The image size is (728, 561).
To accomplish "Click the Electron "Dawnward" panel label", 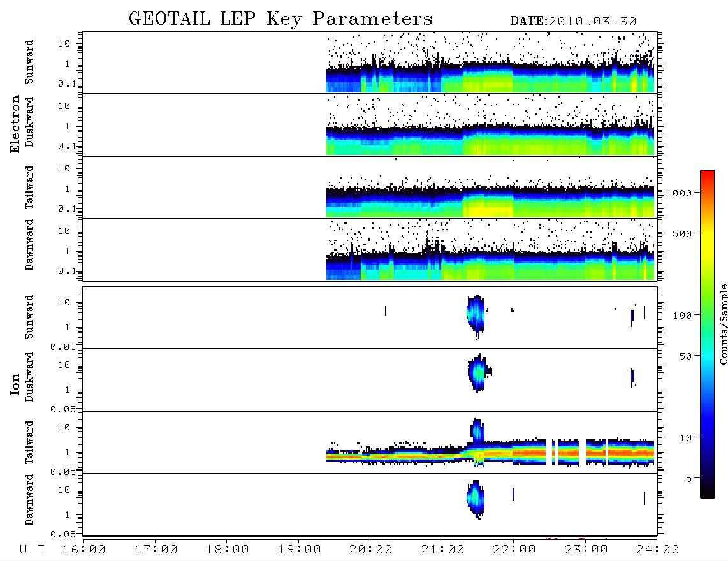I will tap(29, 245).
